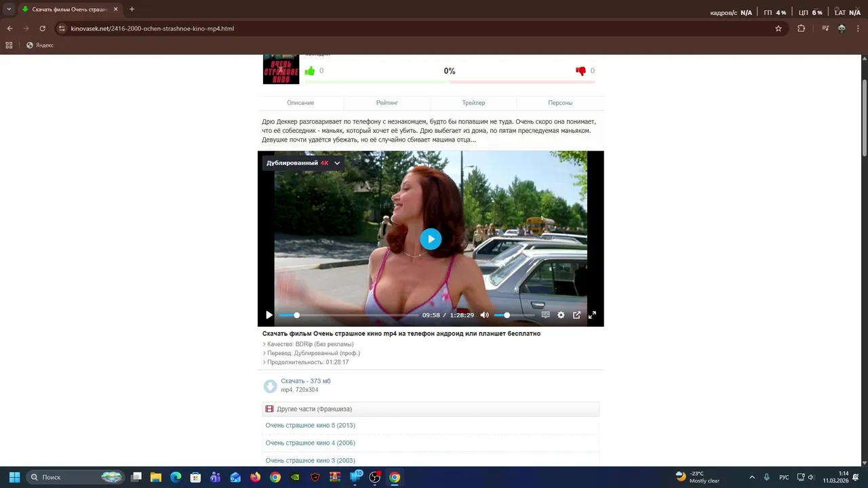This screenshot has height=488, width=868.
Task: Bookmark this page with the star
Action: point(778,28)
